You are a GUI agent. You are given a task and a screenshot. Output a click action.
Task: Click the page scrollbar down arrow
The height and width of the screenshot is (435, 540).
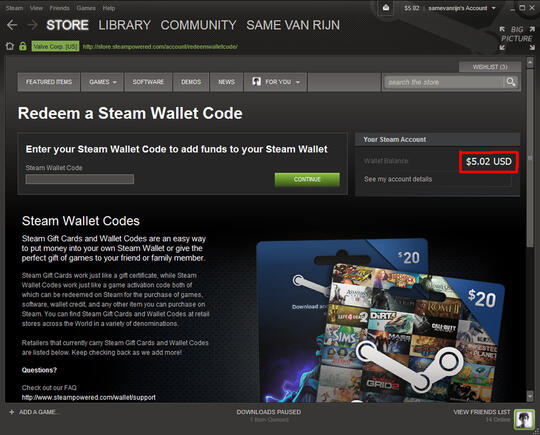point(530,395)
